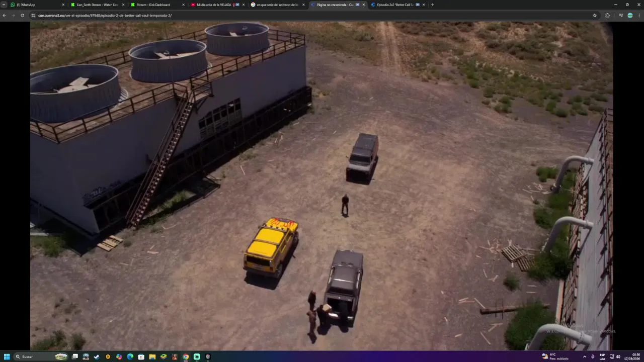Go forward to next page
This screenshot has width=644, height=362.
(x=14, y=15)
